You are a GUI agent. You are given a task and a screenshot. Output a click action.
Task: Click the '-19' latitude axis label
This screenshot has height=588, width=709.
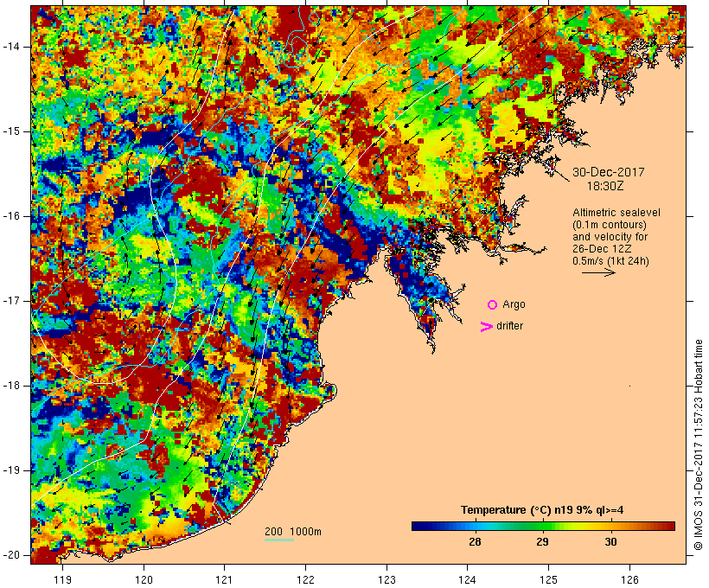12,470
